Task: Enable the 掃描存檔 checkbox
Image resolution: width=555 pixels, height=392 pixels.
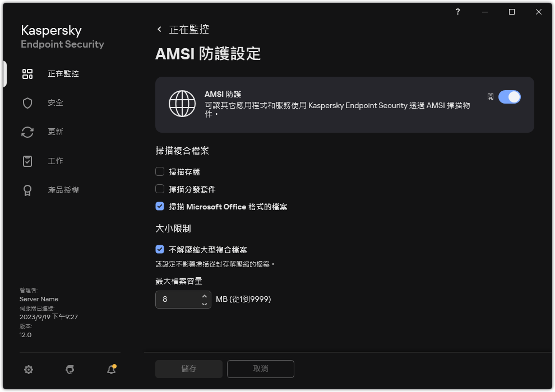Action: [x=159, y=171]
